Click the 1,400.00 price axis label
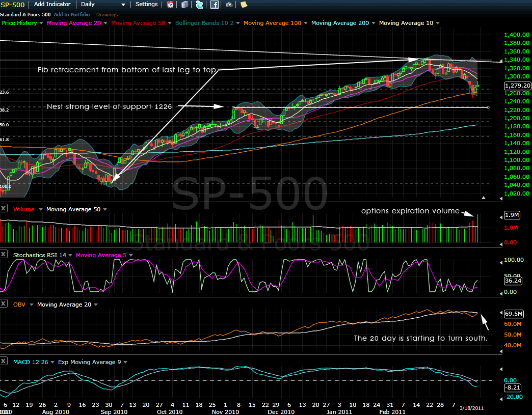This screenshot has height=415, width=532. click(516, 35)
